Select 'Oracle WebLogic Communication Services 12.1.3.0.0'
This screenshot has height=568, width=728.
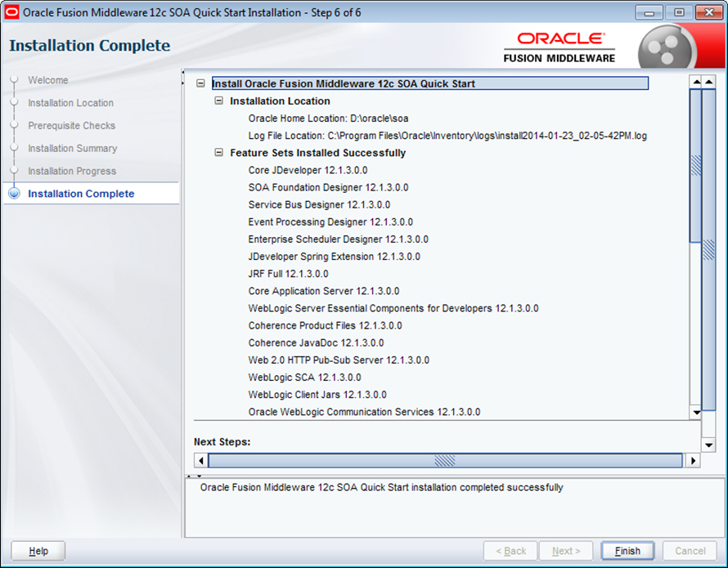point(365,412)
